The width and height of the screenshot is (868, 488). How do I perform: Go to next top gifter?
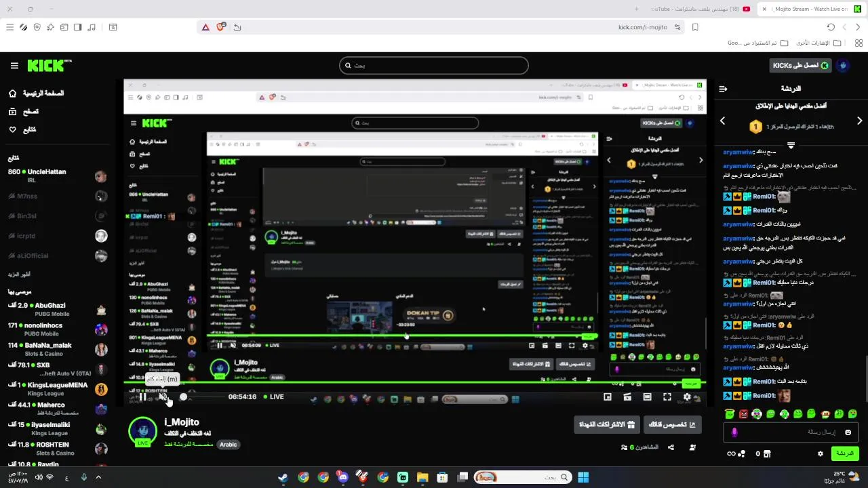(859, 121)
